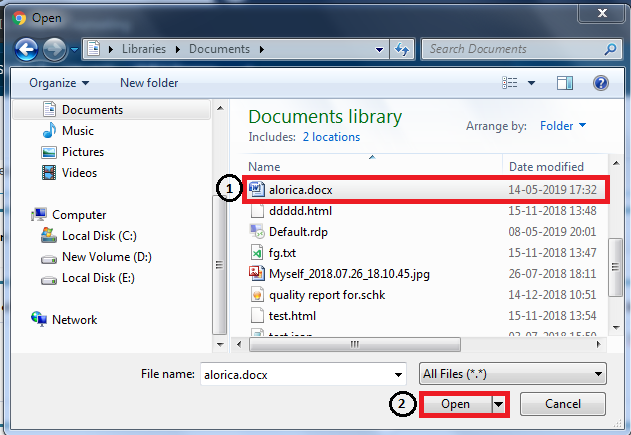Close the Open dialog window

pyautogui.click(x=602, y=13)
